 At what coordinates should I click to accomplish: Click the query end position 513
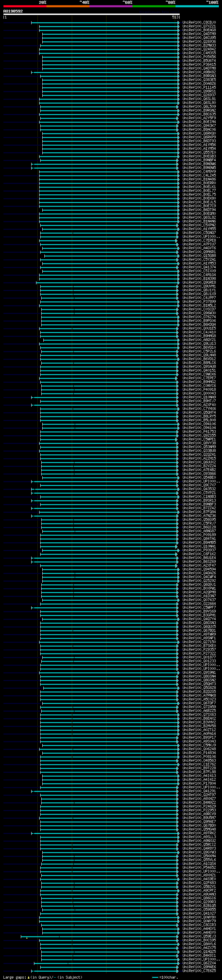175,17
